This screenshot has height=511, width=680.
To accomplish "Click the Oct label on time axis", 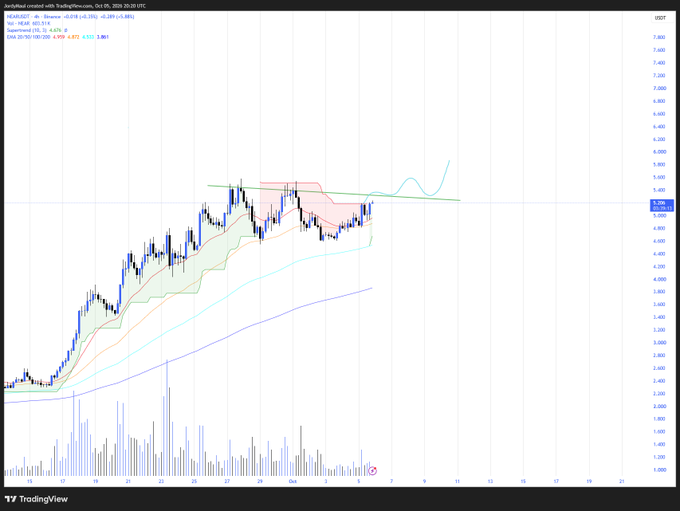I will (x=293, y=481).
